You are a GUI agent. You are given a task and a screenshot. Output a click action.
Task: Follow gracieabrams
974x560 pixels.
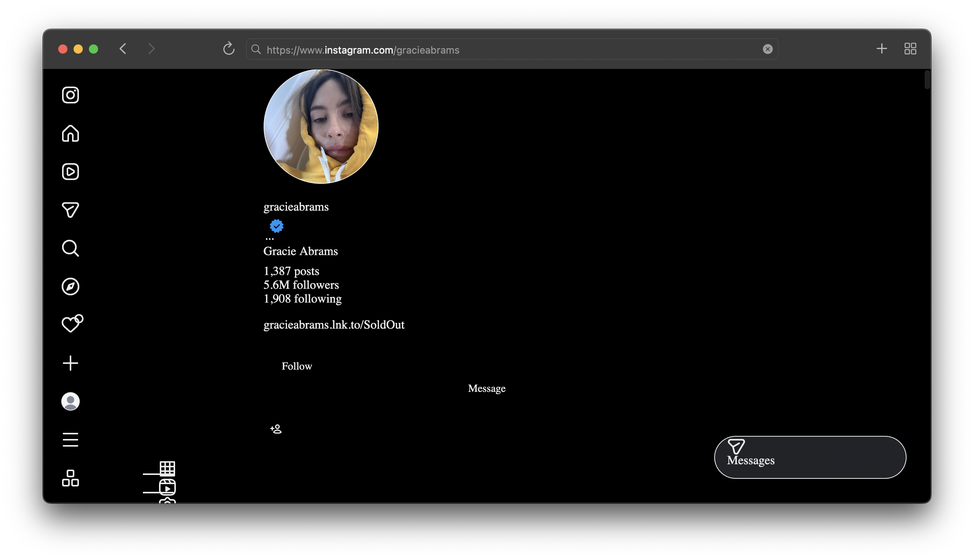pyautogui.click(x=297, y=366)
